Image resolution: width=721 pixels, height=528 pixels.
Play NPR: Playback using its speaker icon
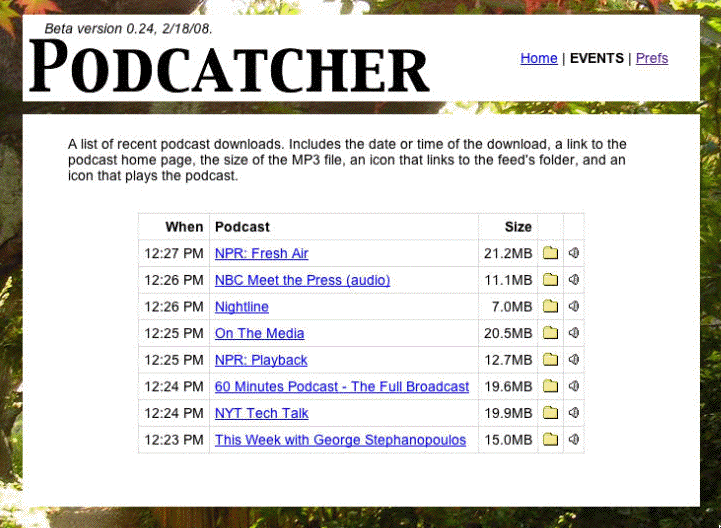click(x=574, y=360)
